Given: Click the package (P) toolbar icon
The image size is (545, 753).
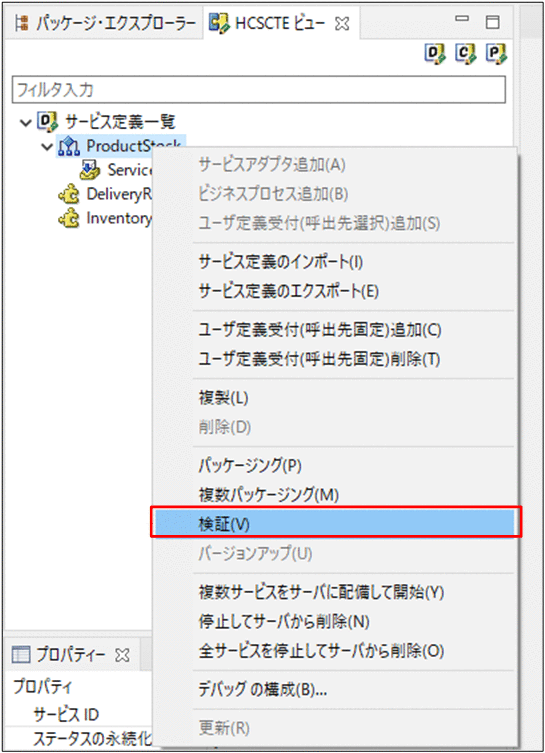Looking at the screenshot, I should coord(496,53).
